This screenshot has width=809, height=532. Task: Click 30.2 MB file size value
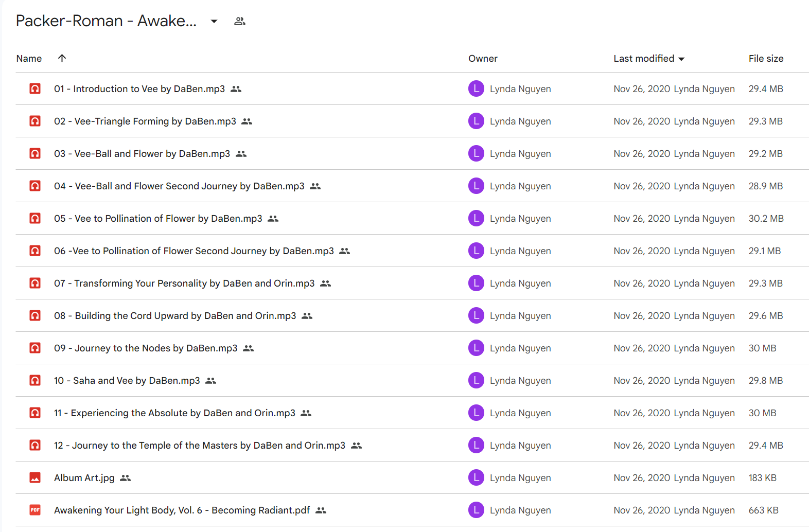(766, 219)
